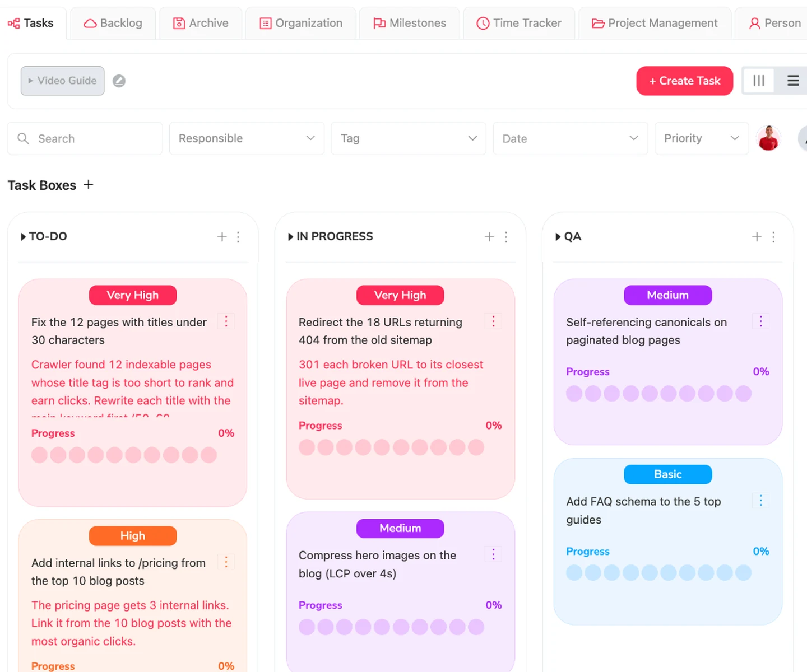Viewport: 807px width, 672px height.
Task: Open the Date filter dropdown
Action: [571, 138]
